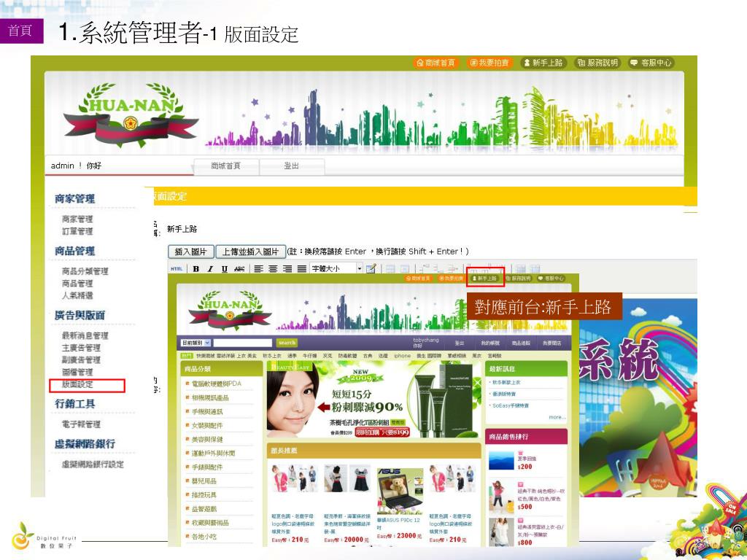Open 服務說明 in the top green bar

point(598,63)
